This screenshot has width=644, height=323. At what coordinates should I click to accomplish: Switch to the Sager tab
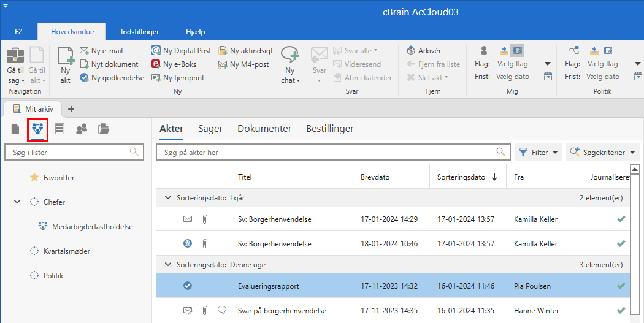(x=210, y=129)
